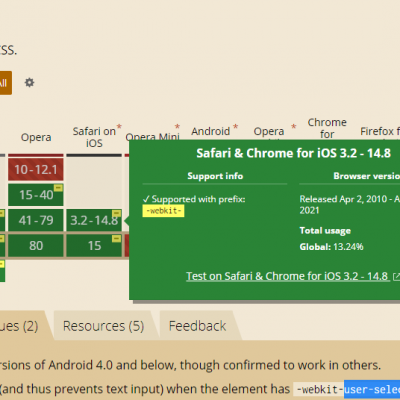Click the Opera Mini column header
400x400 pixels.
pos(153,137)
